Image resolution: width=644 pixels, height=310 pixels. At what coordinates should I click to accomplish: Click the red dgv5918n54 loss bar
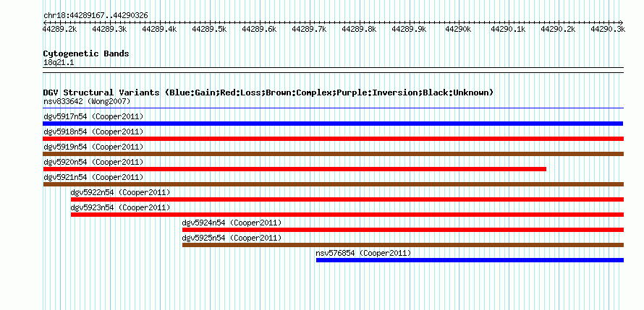(333, 139)
